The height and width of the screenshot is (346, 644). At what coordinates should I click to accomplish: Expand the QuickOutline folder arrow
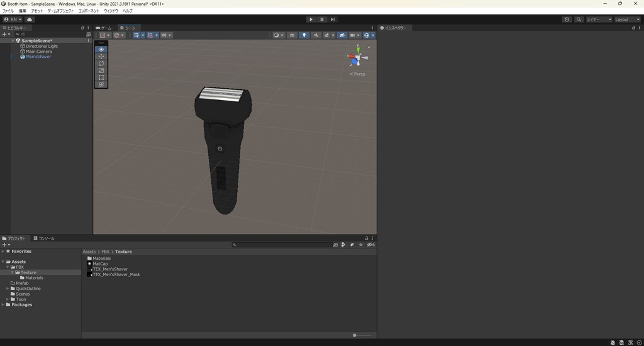click(8, 289)
